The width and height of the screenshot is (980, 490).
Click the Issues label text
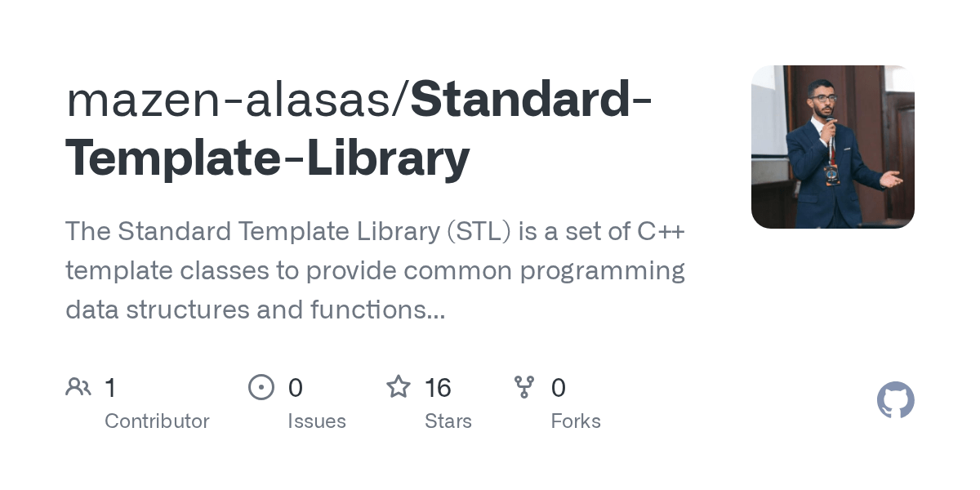click(317, 421)
